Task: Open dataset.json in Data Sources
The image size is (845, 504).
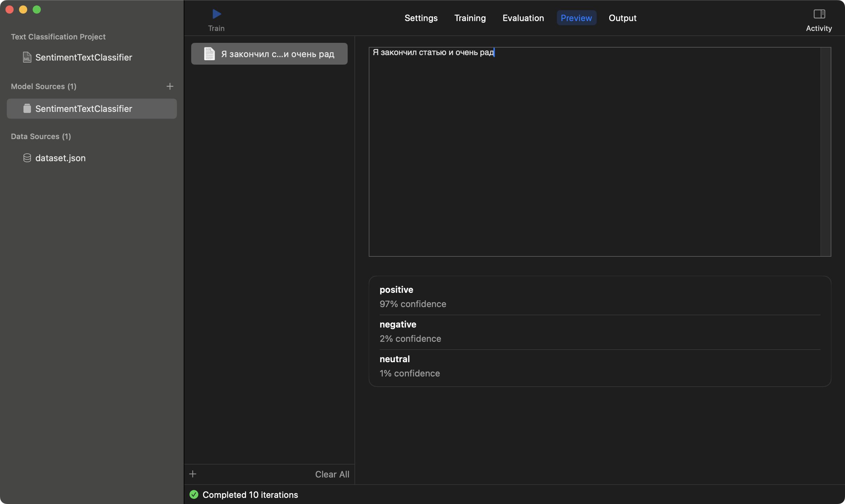Action: [x=60, y=158]
